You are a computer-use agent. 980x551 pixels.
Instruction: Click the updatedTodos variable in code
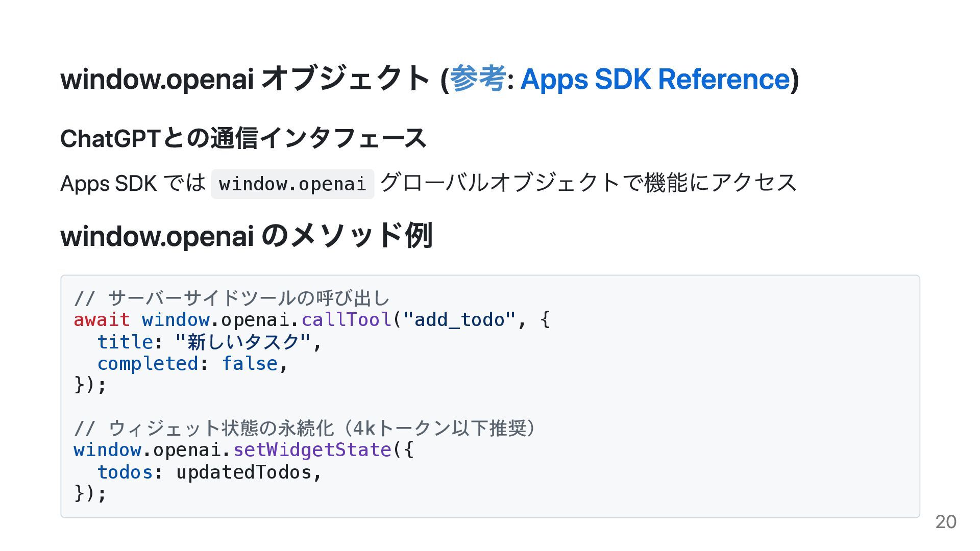click(x=243, y=472)
